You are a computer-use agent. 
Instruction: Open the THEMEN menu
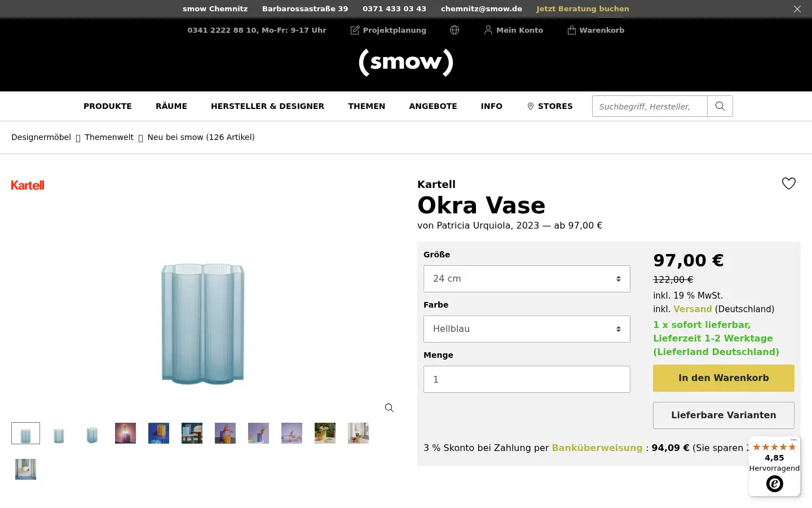coord(367,106)
